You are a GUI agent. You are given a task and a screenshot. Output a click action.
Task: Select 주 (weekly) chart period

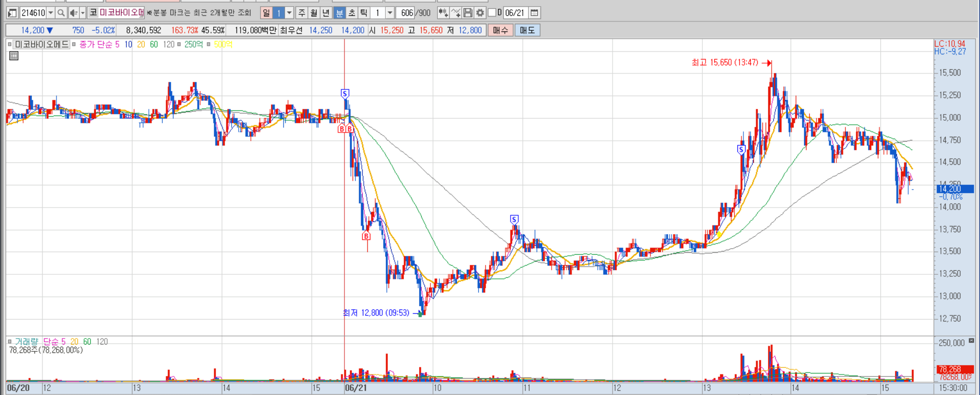pyautogui.click(x=302, y=13)
